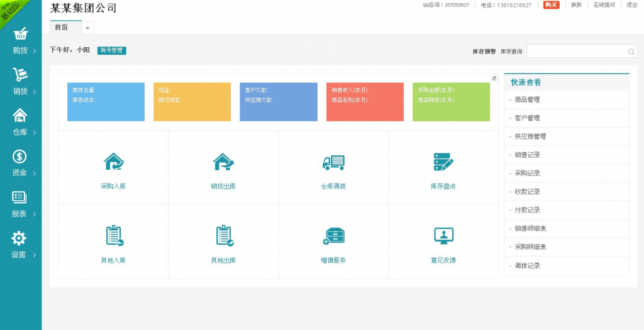Click the 库存盘点 server-pencil icon
Screen dimensions: 644x330
[443, 162]
